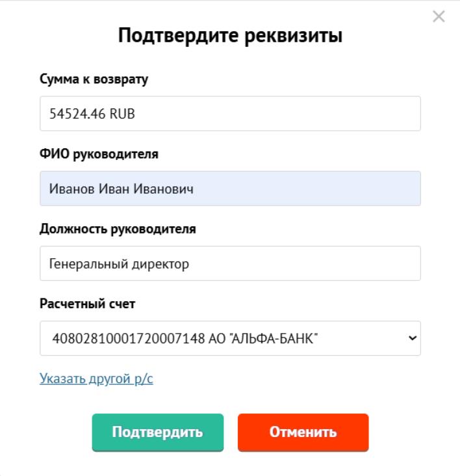Place cursor on the RUB currency text
460x476 pixels.
click(x=122, y=114)
